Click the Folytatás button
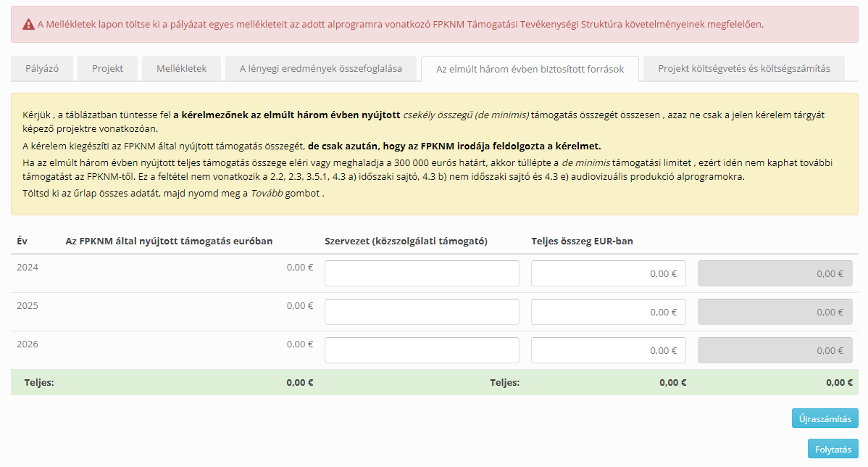Viewport: 868px width, 467px height. pyautogui.click(x=832, y=449)
